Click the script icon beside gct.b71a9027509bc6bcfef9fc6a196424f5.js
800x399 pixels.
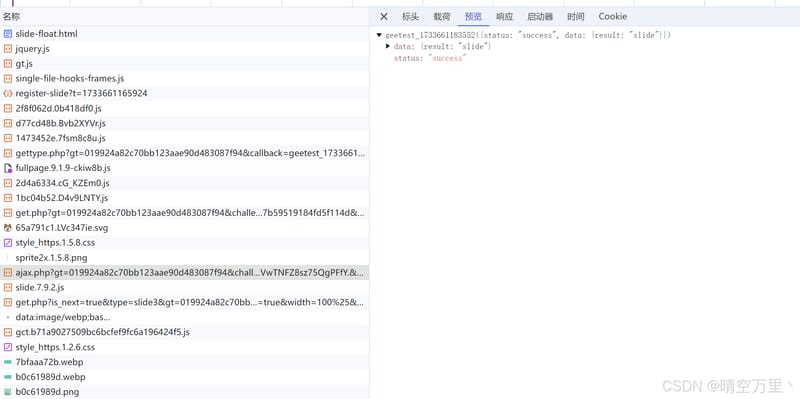coord(8,332)
